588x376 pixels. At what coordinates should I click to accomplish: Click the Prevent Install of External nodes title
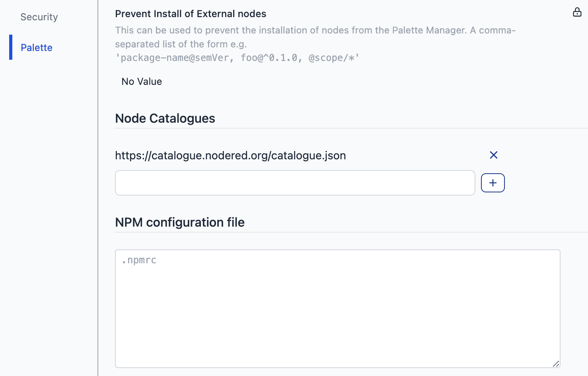coord(191,14)
